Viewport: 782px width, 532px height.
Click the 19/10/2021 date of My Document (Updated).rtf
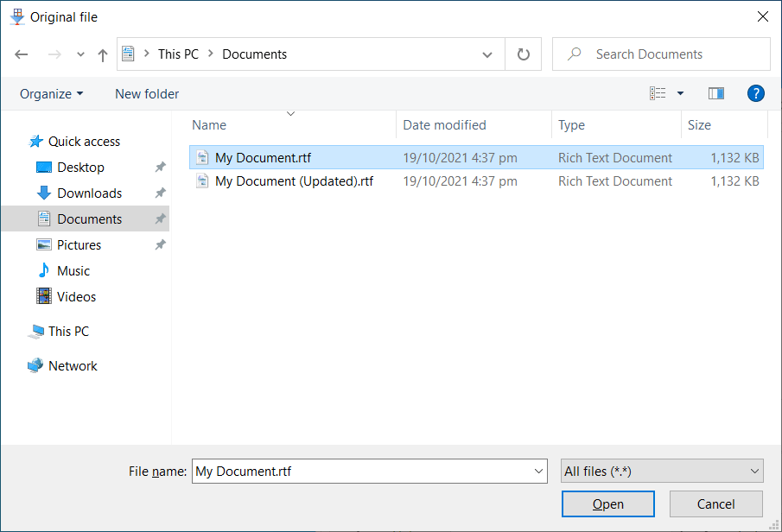[x=460, y=181]
